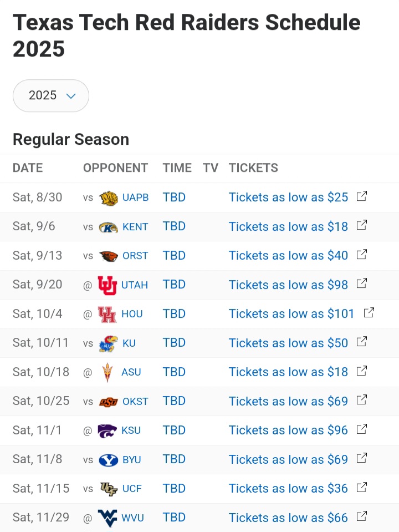
Task: Click the chevron arrow in year selector
Action: pyautogui.click(x=71, y=96)
